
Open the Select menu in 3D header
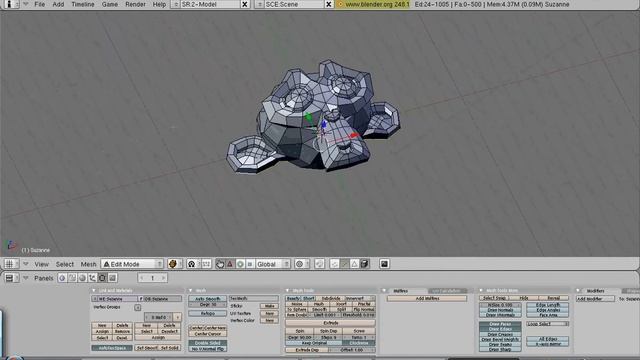click(x=65, y=264)
